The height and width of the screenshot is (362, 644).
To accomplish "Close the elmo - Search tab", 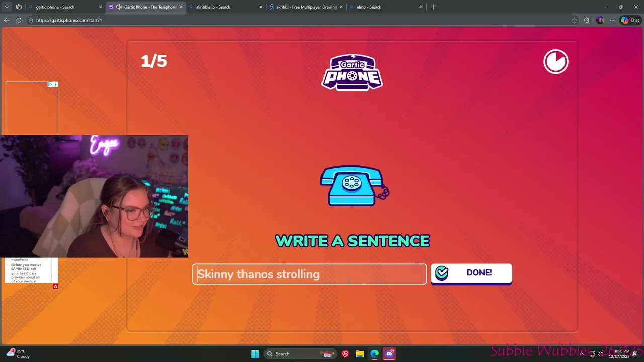I will click(x=422, y=7).
